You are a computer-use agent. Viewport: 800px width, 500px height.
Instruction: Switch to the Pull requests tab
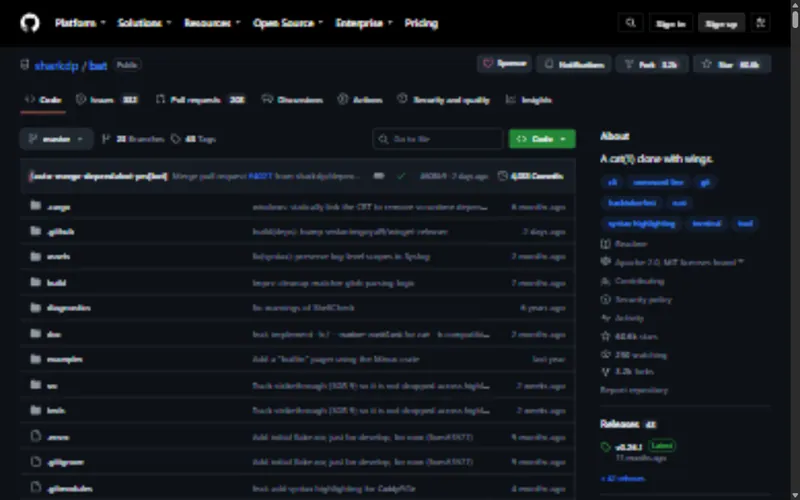[x=200, y=99]
